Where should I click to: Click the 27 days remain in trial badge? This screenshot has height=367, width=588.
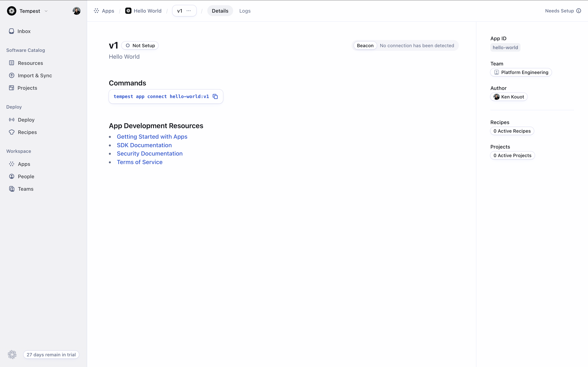point(51,354)
